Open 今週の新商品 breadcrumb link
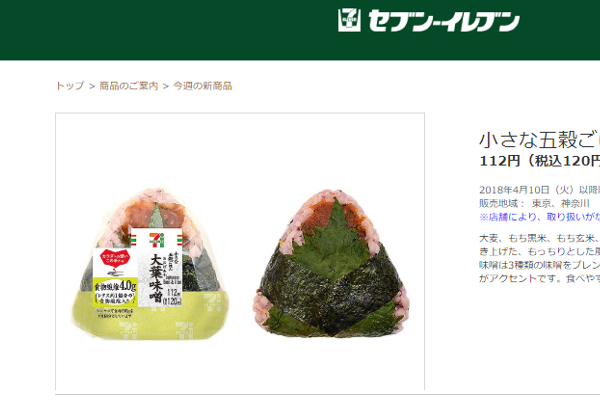600x400 pixels. tap(203, 86)
